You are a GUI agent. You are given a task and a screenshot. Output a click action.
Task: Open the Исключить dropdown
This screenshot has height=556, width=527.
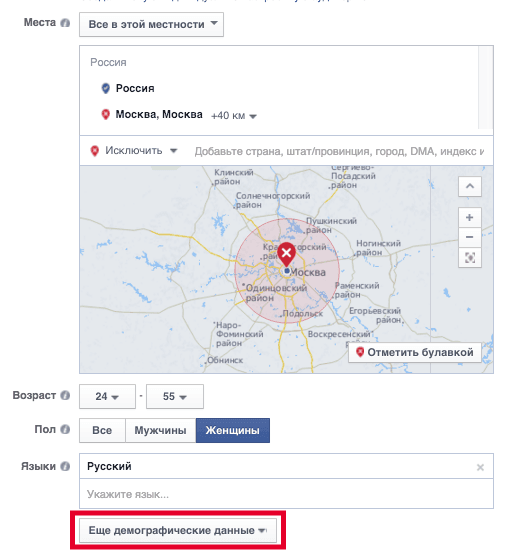click(134, 151)
